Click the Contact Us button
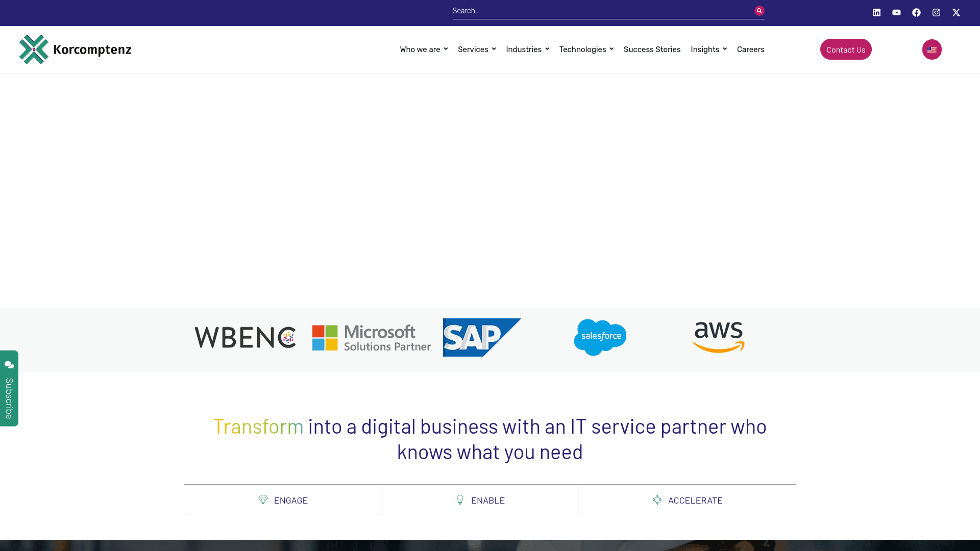 coord(845,49)
